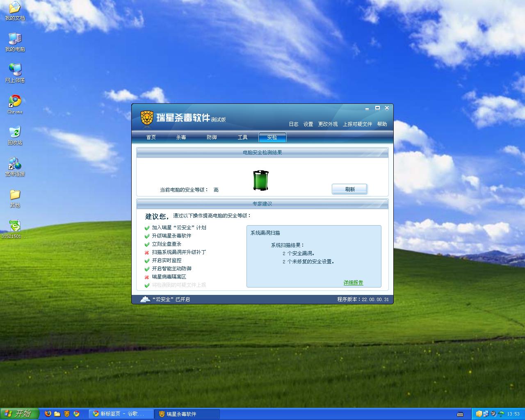Click green check beside 开启实时监控
525x420 pixels.
[147, 260]
